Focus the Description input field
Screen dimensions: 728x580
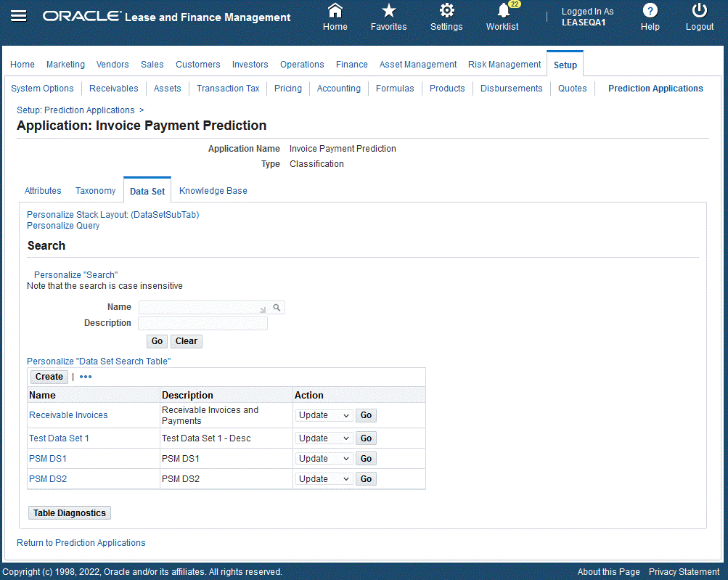203,323
